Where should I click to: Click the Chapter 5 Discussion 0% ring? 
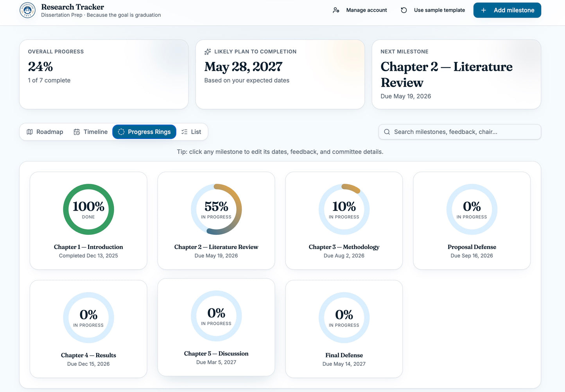(216, 316)
